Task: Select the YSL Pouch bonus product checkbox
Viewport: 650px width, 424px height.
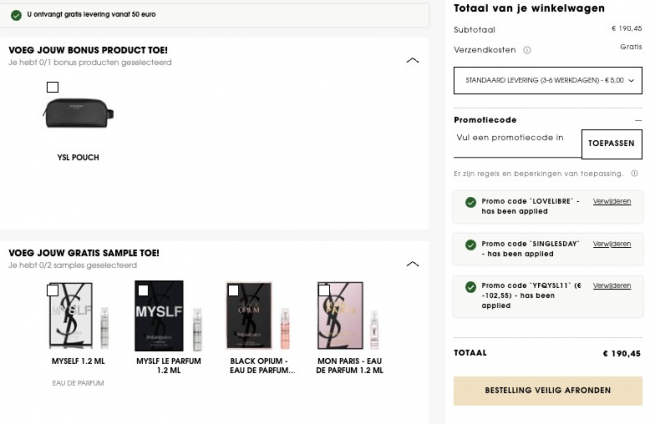Action: [53, 88]
